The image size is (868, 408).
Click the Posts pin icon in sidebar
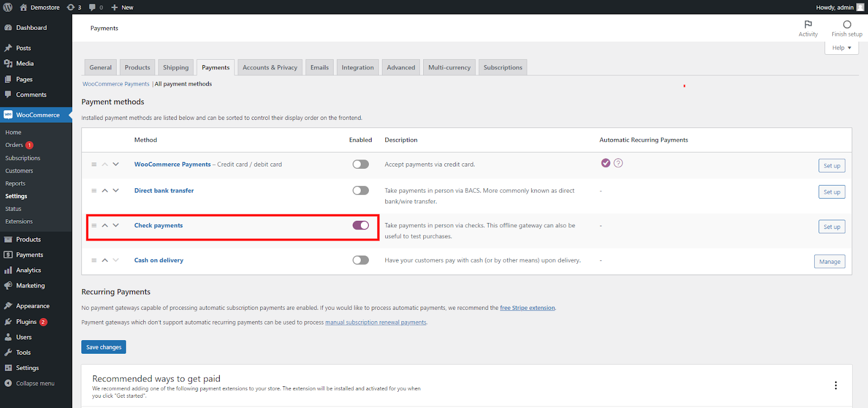[x=8, y=48]
